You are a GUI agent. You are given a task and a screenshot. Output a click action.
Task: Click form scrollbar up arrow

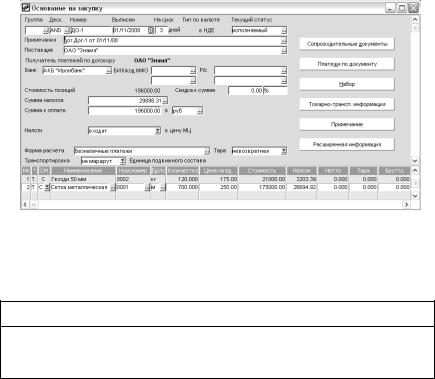click(x=415, y=19)
